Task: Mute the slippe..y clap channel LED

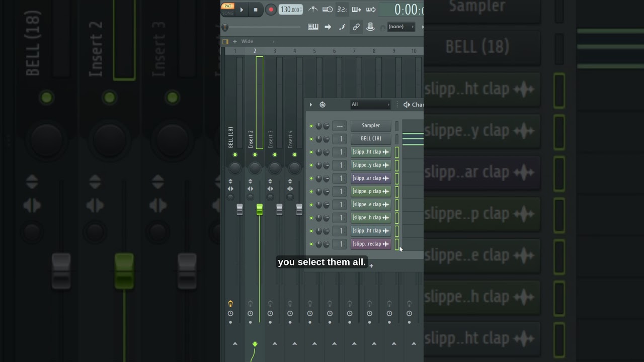Action: coord(311,165)
